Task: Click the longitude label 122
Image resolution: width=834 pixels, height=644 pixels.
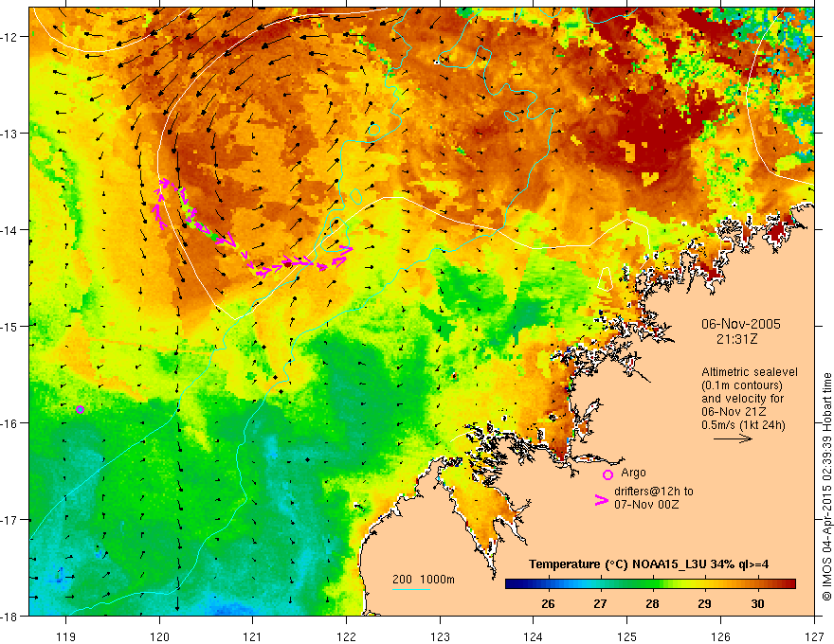Action: click(x=346, y=636)
